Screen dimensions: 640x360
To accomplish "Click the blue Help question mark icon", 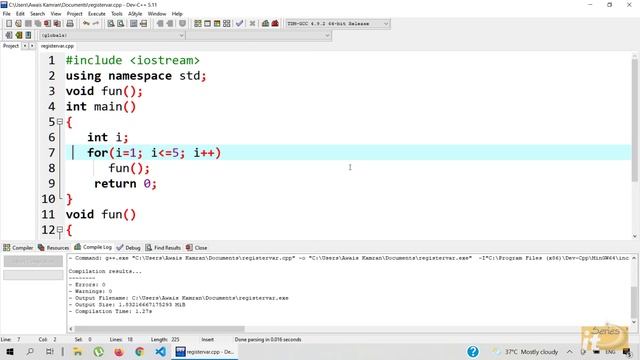I will point(473,351).
